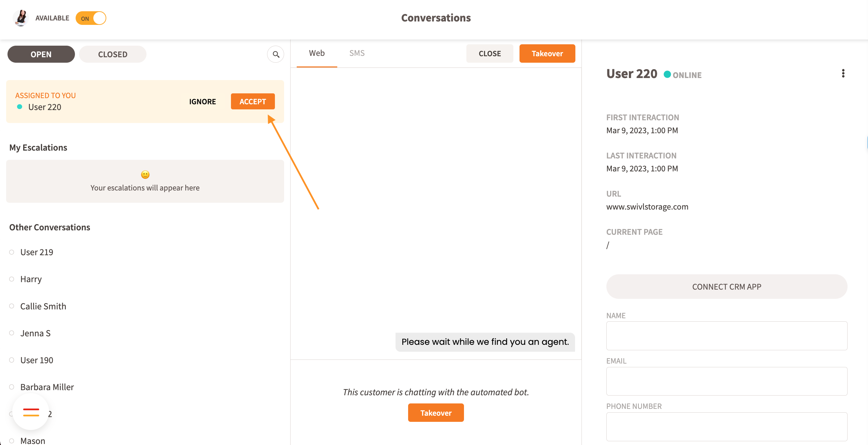Switch to Closed conversations filter
868x445 pixels.
(113, 55)
